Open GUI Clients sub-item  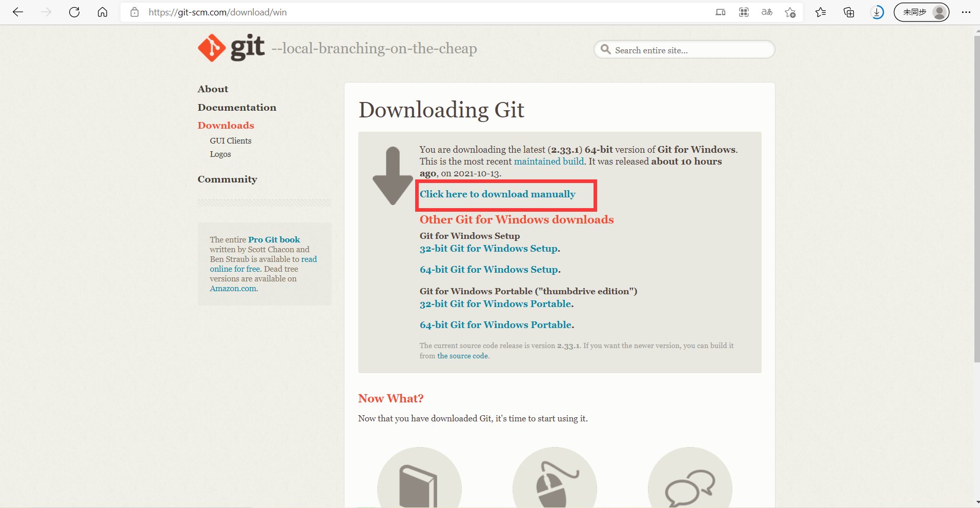tap(231, 141)
